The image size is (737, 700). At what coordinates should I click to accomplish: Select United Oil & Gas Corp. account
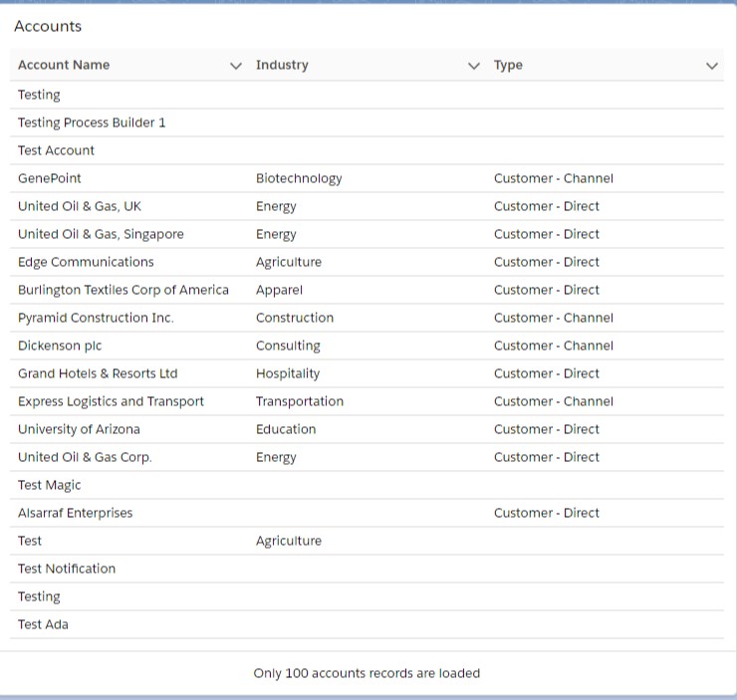[85, 457]
